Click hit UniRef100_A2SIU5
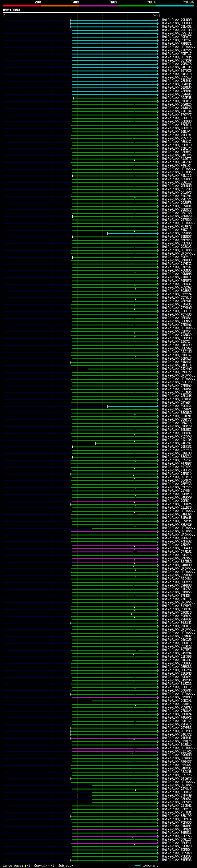The width and height of the screenshot is (197, 868). (x=176, y=352)
